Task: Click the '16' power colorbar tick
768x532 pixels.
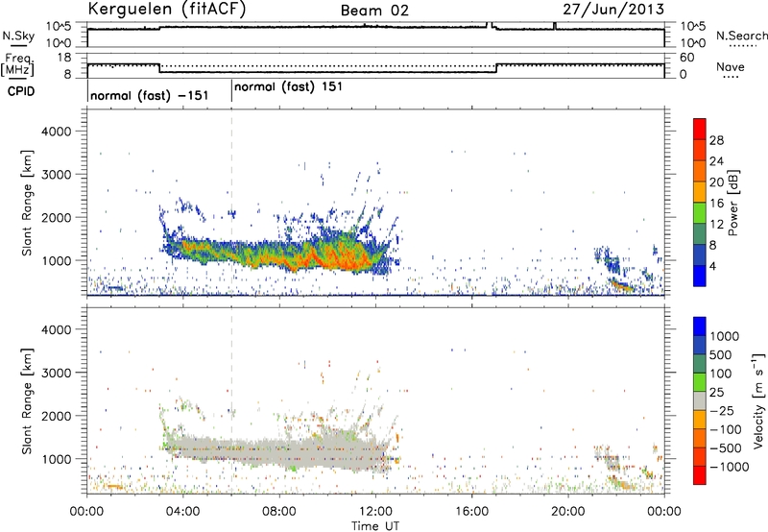Action: point(716,204)
